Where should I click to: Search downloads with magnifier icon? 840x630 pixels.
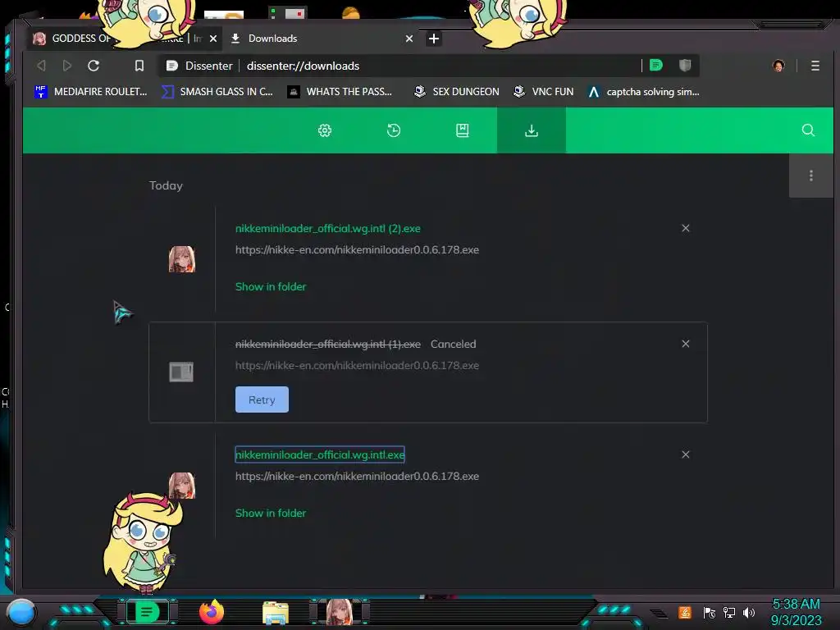[808, 130]
